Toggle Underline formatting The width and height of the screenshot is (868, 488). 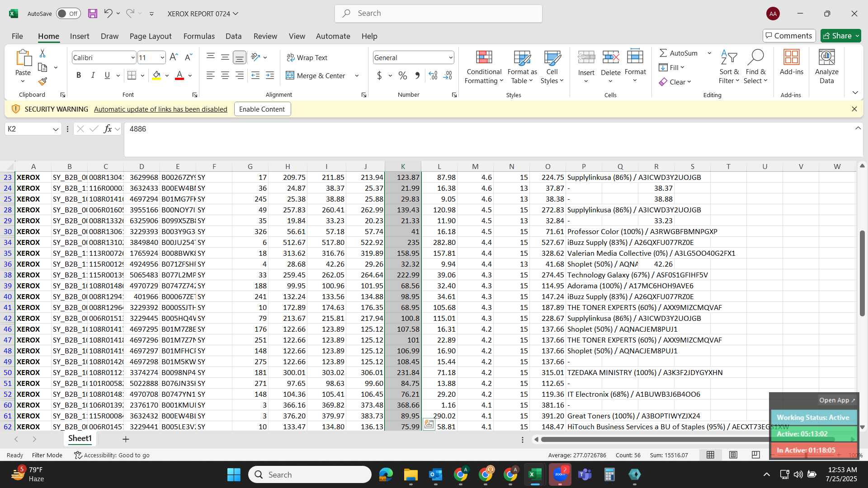coord(107,75)
